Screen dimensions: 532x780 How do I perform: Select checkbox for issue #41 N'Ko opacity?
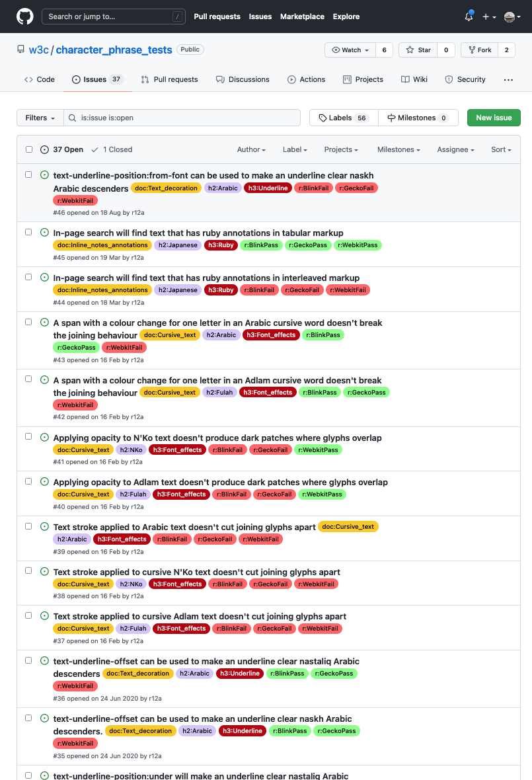(28, 436)
